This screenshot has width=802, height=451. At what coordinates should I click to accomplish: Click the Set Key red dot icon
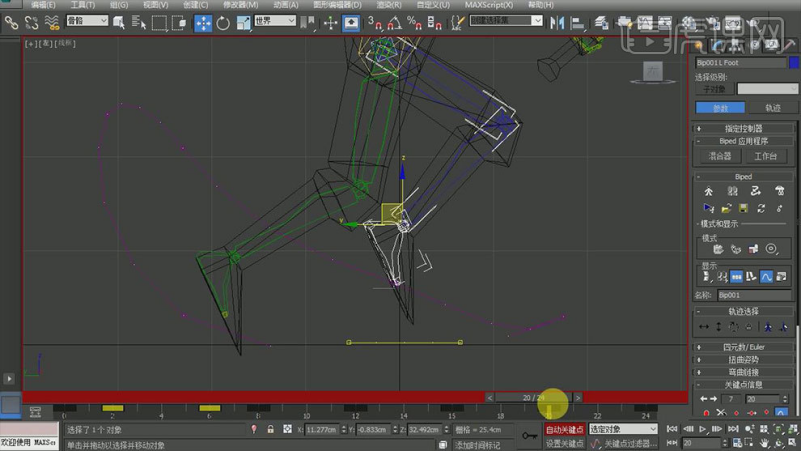(706, 413)
